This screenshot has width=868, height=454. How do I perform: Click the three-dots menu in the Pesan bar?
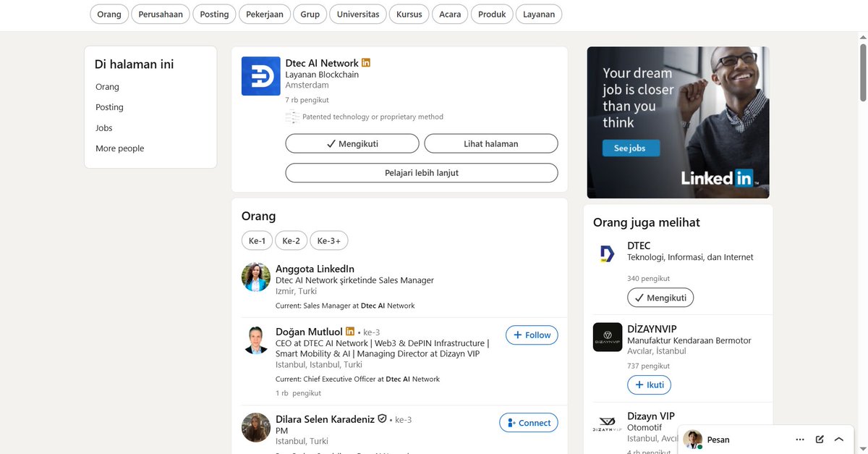pyautogui.click(x=800, y=440)
